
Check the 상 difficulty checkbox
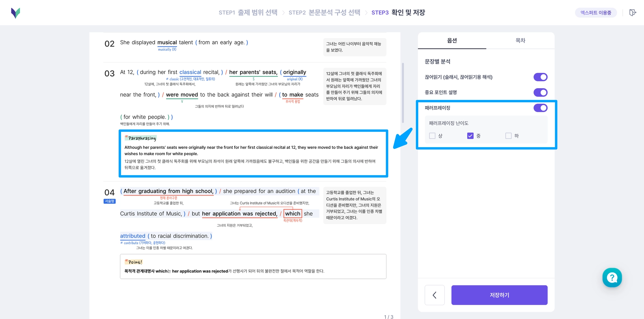(x=432, y=136)
